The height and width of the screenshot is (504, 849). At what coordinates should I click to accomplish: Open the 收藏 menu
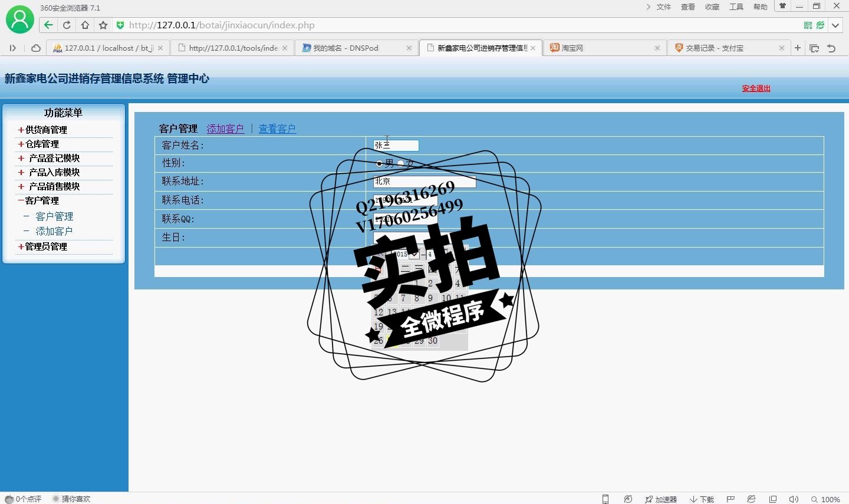[712, 7]
